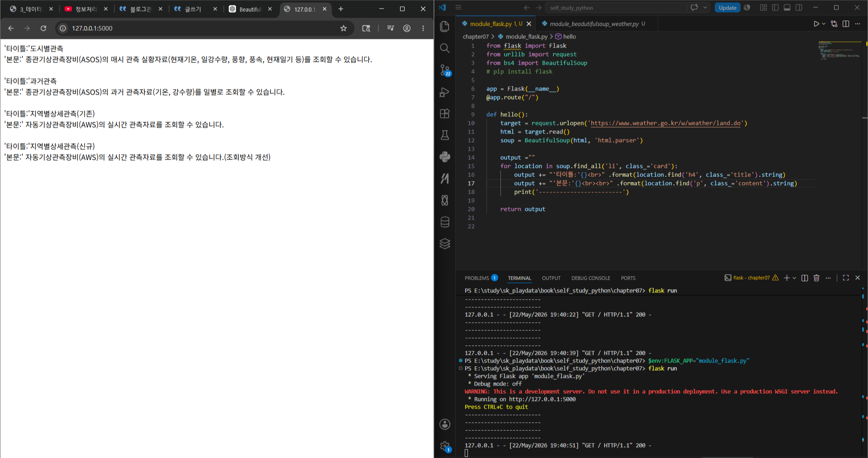Open Chrome profile avatar icon
Viewport: 868px width, 458px height.
click(407, 28)
